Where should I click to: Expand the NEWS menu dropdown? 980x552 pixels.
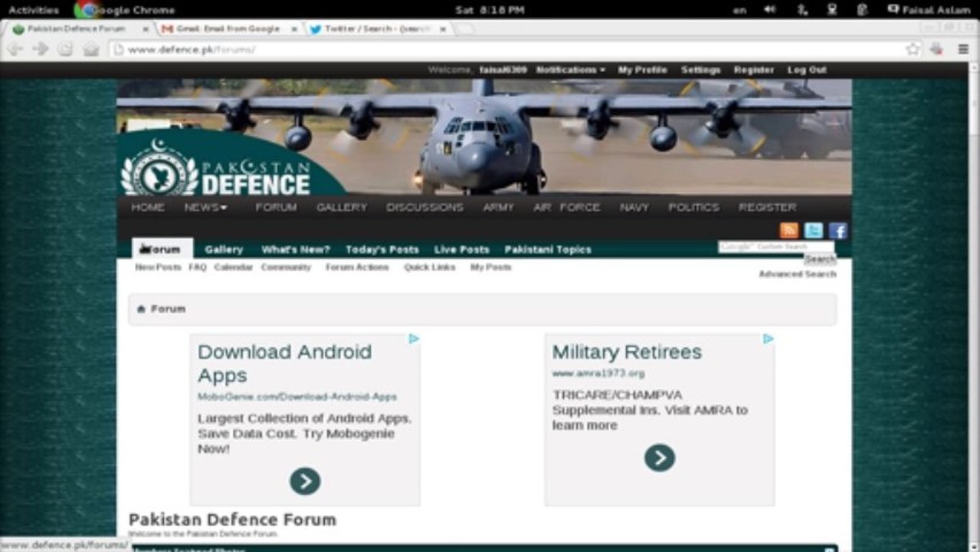click(x=205, y=207)
